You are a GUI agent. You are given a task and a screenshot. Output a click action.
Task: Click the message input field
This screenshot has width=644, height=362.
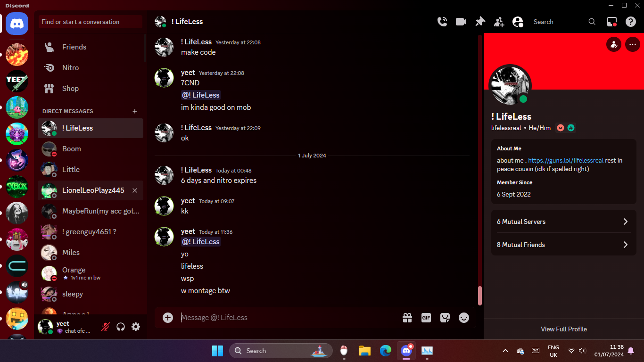pos(288,318)
